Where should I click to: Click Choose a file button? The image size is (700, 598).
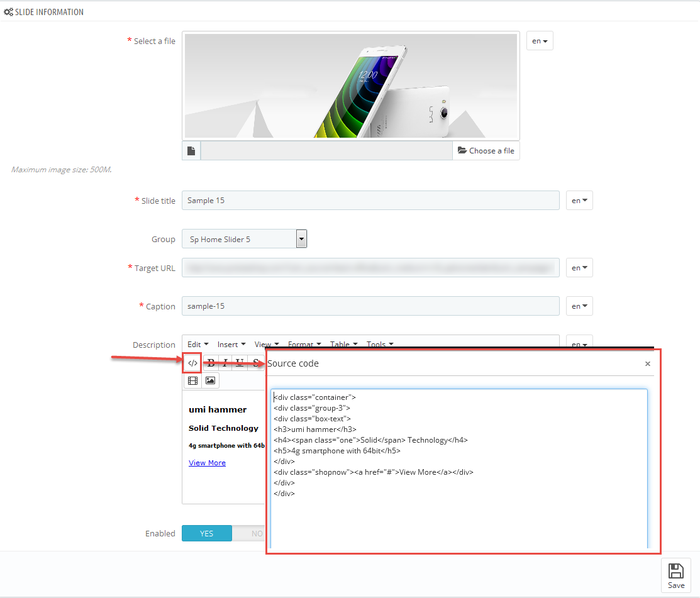(x=486, y=151)
